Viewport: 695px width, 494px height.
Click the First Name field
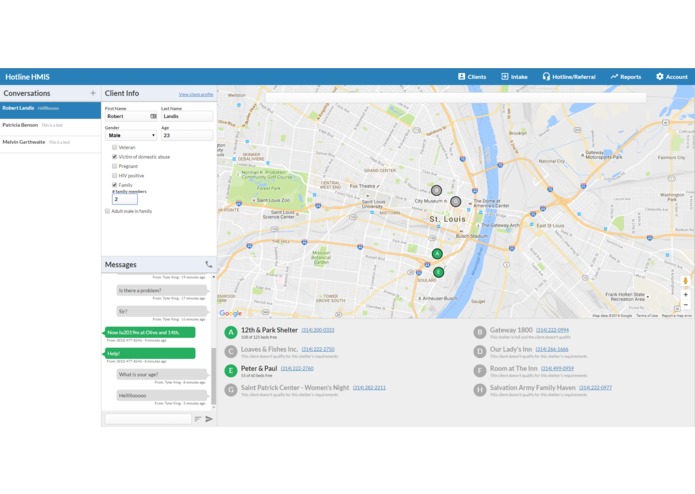pos(131,116)
